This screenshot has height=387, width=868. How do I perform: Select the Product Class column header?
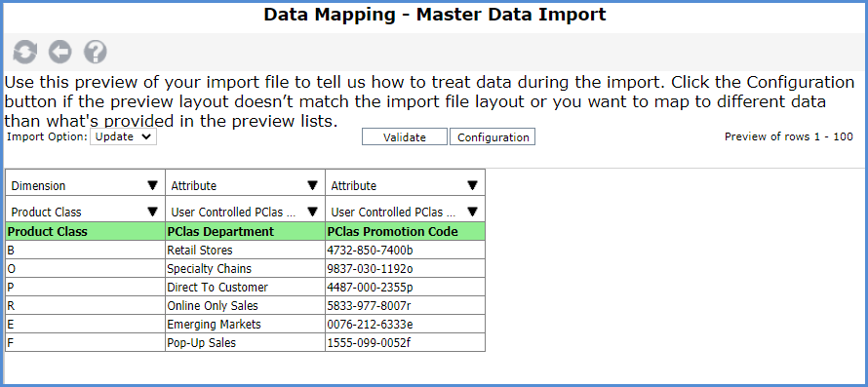coord(85,231)
